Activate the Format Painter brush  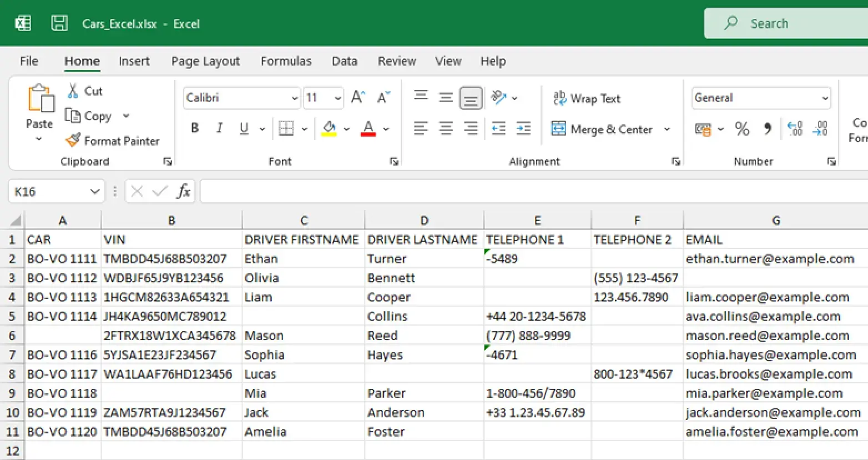[73, 141]
